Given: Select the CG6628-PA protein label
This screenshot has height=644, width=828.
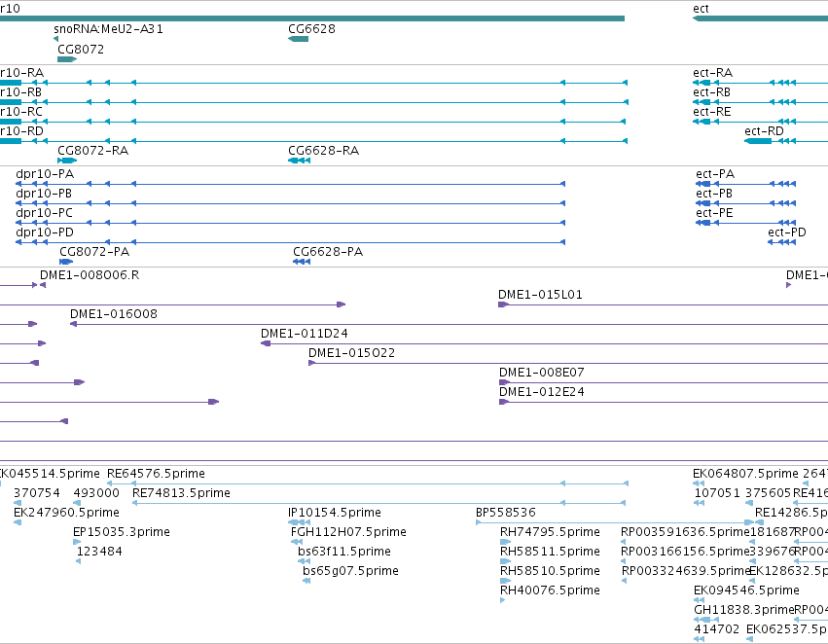Looking at the screenshot, I should [328, 252].
